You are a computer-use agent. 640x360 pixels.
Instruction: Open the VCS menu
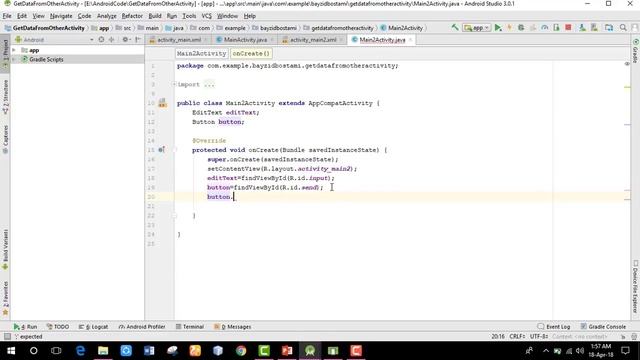(x=207, y=16)
